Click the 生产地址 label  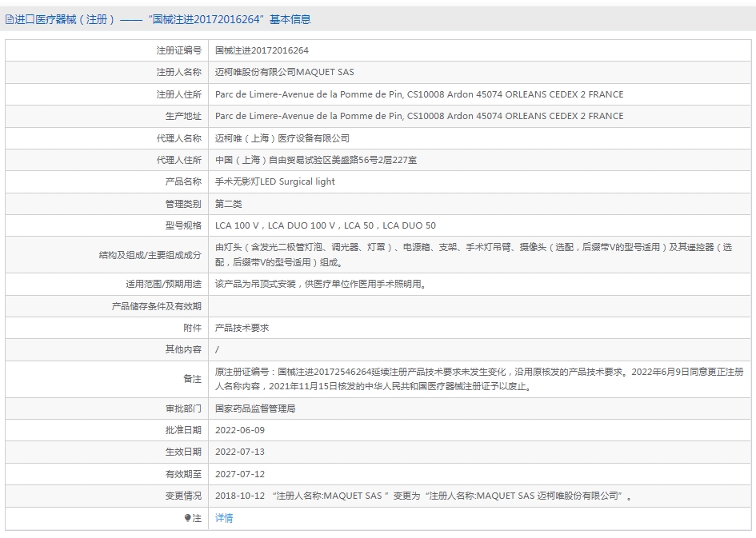[x=183, y=116]
